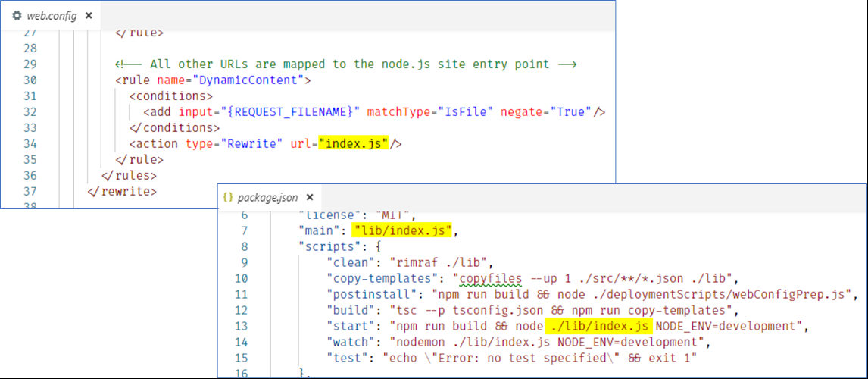
Task: Click the closing </rules> tag
Action: click(x=129, y=176)
